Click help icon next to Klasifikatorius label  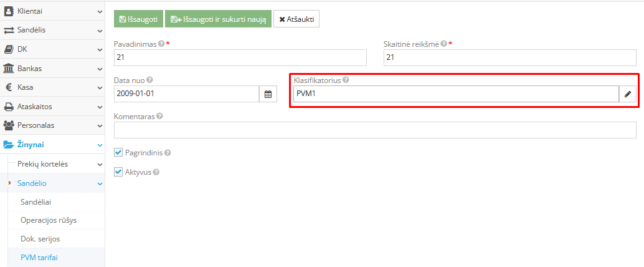pyautogui.click(x=346, y=80)
